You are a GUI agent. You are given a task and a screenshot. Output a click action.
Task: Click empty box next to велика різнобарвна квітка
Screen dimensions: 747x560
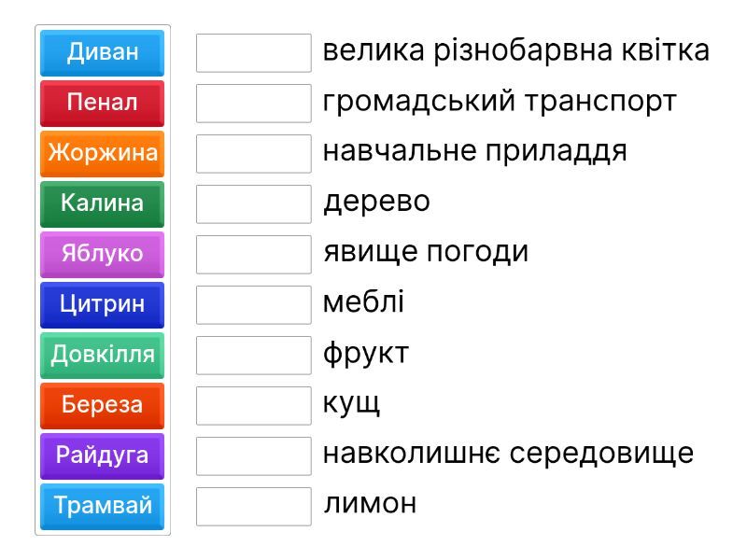pos(254,53)
